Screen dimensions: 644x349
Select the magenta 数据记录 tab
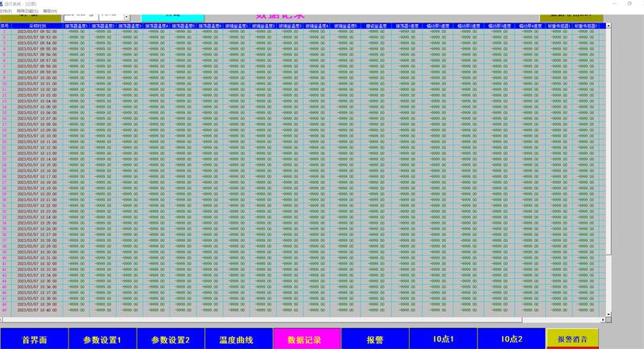click(308, 339)
